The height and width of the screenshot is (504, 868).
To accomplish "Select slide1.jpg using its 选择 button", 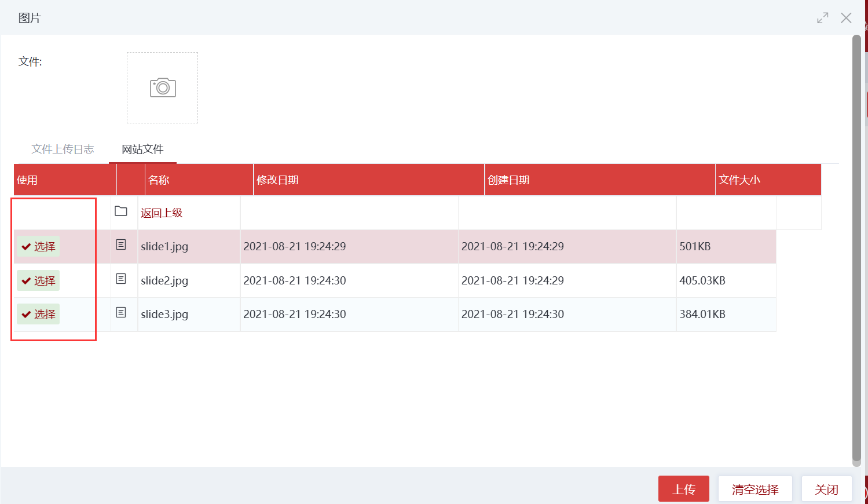I will point(38,247).
